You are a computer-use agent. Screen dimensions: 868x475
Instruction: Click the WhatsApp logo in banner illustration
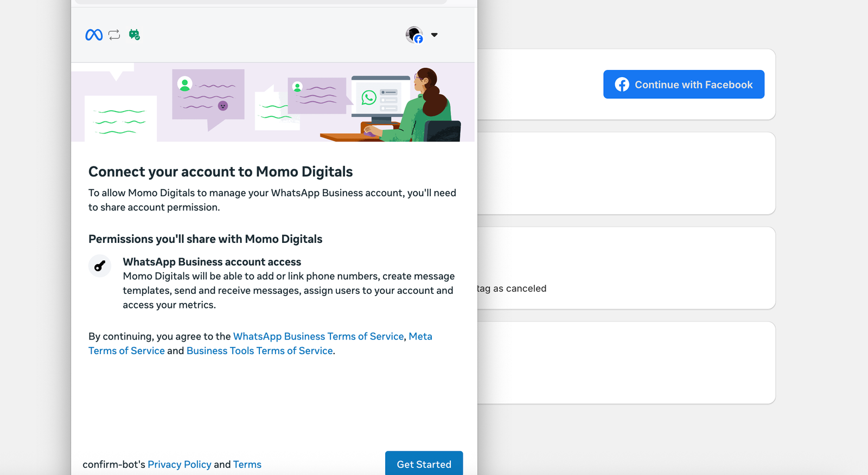[x=369, y=98]
